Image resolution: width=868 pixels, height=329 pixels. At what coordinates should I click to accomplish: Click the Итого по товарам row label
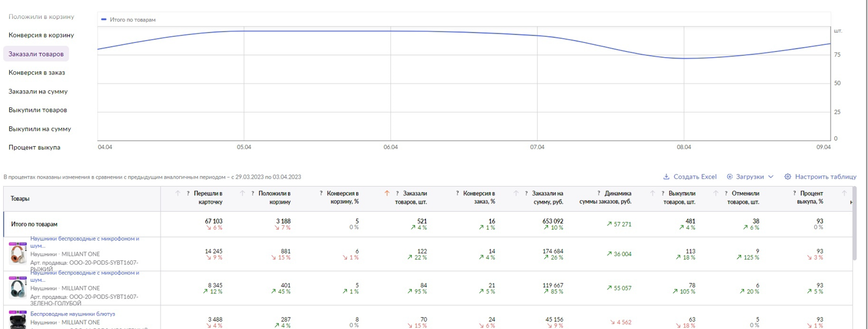click(x=34, y=224)
